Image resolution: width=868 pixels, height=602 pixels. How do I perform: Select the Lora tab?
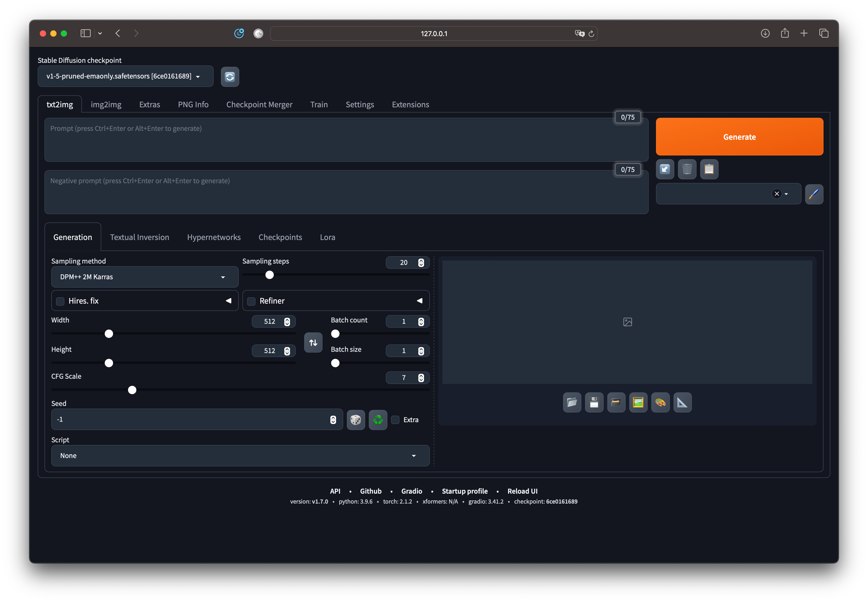pos(327,237)
